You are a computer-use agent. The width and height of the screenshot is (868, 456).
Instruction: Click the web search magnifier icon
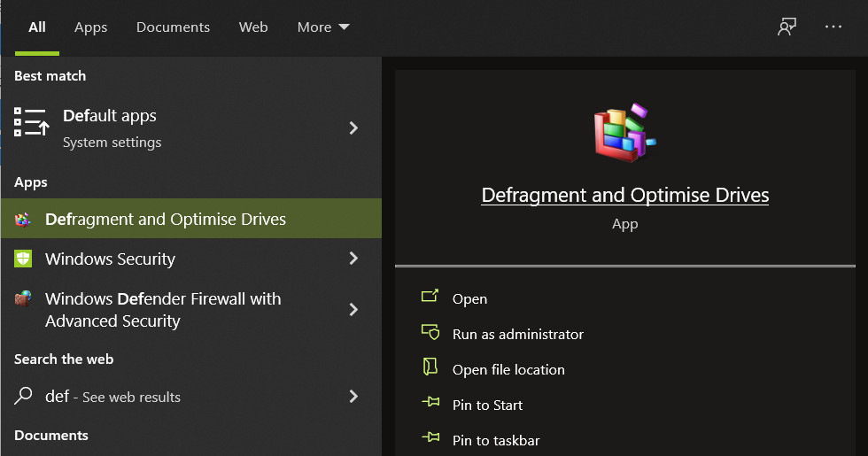coord(25,396)
